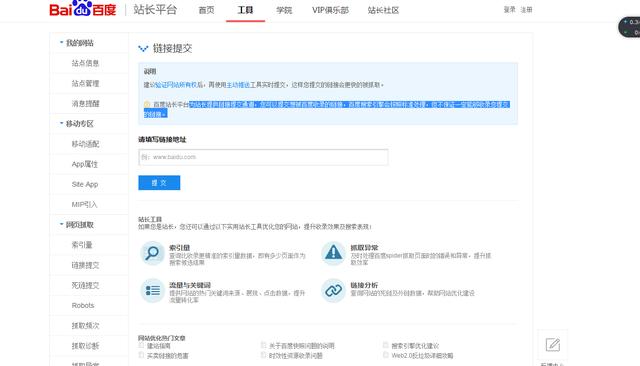The height and width of the screenshot is (366, 640).
Task: Click the yellow notice icon in the 说明 box
Action: pos(147,104)
